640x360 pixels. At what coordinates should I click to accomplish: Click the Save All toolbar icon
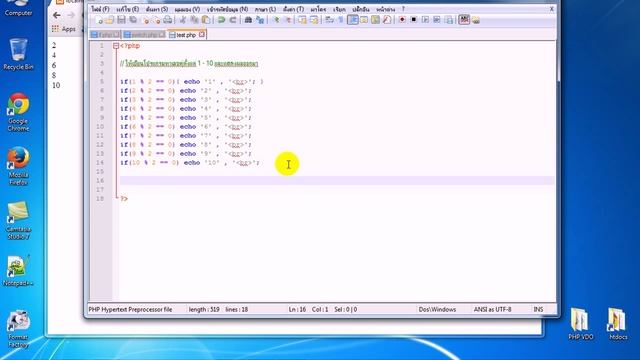tap(133, 20)
